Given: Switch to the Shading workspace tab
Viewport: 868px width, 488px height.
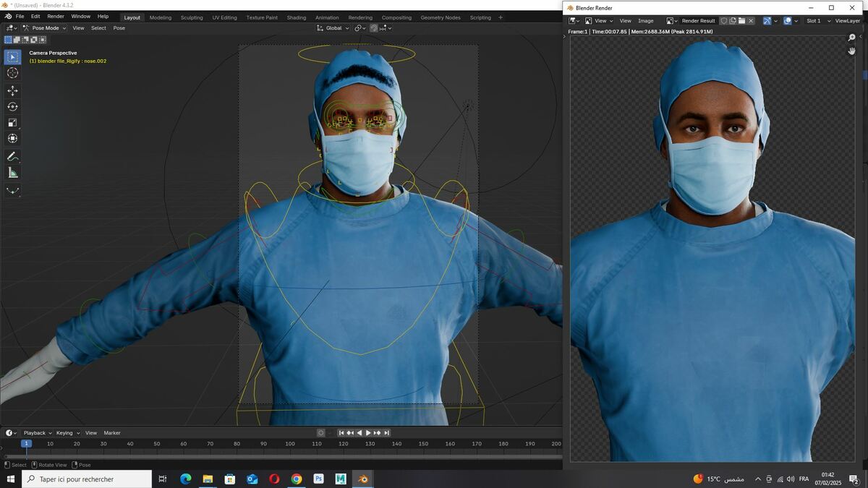Looking at the screenshot, I should (297, 17).
